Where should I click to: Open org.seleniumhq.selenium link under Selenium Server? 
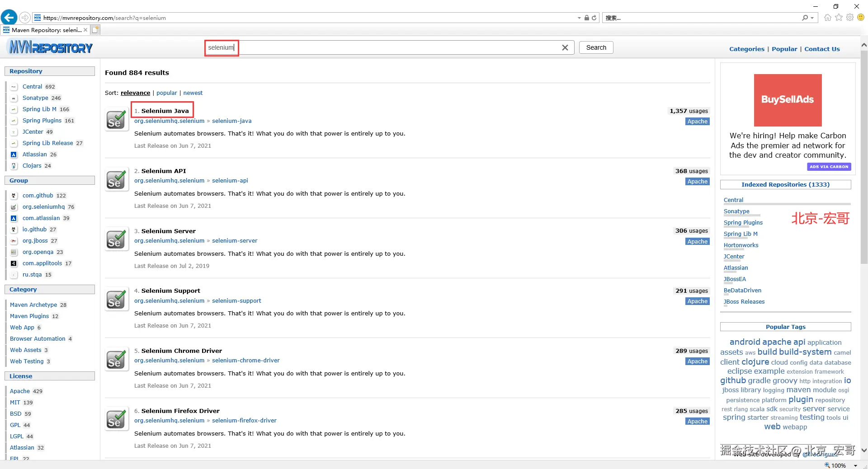[x=169, y=241]
